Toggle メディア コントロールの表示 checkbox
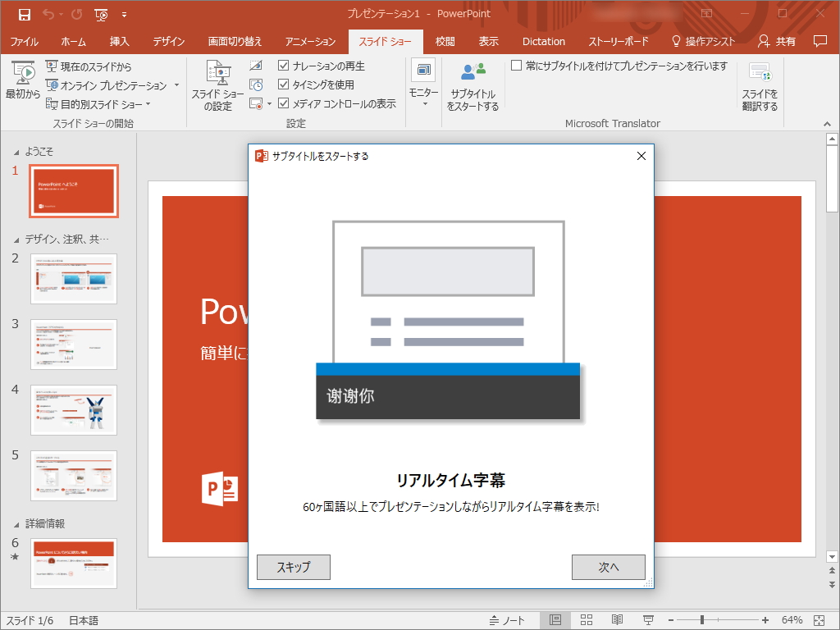 click(x=283, y=103)
